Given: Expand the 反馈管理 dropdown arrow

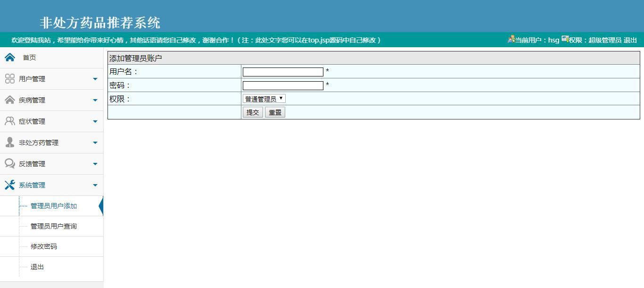Looking at the screenshot, I should 95,164.
